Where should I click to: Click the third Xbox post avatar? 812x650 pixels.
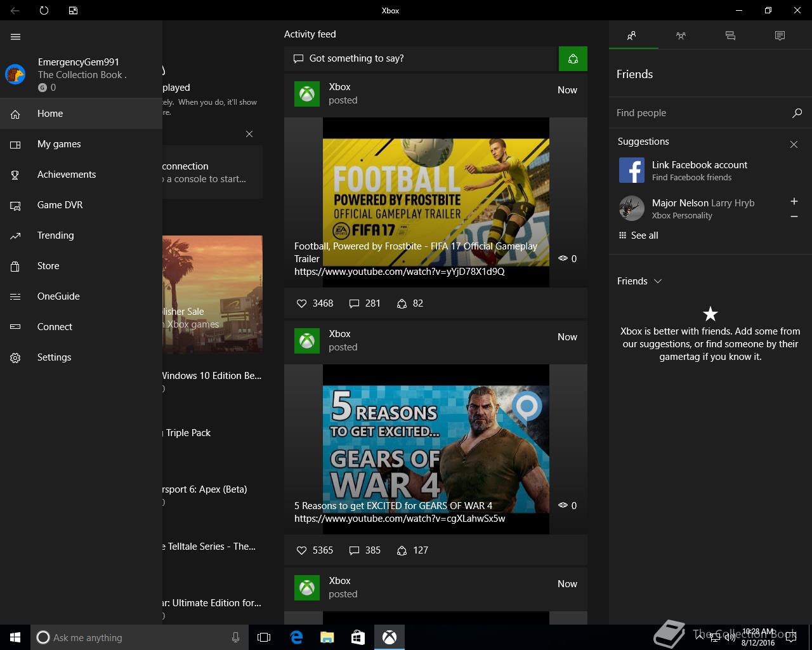tap(307, 588)
